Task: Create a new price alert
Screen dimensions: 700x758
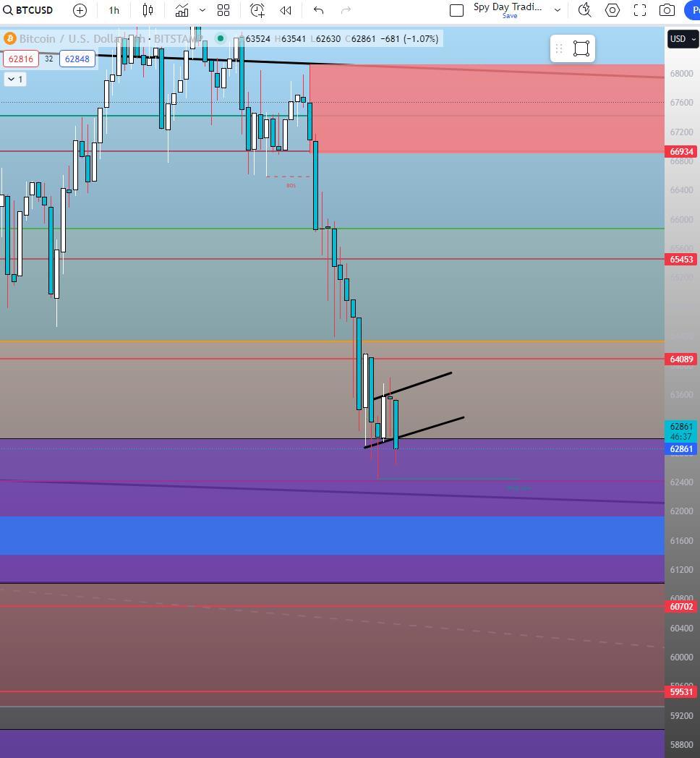Action: coord(257,10)
